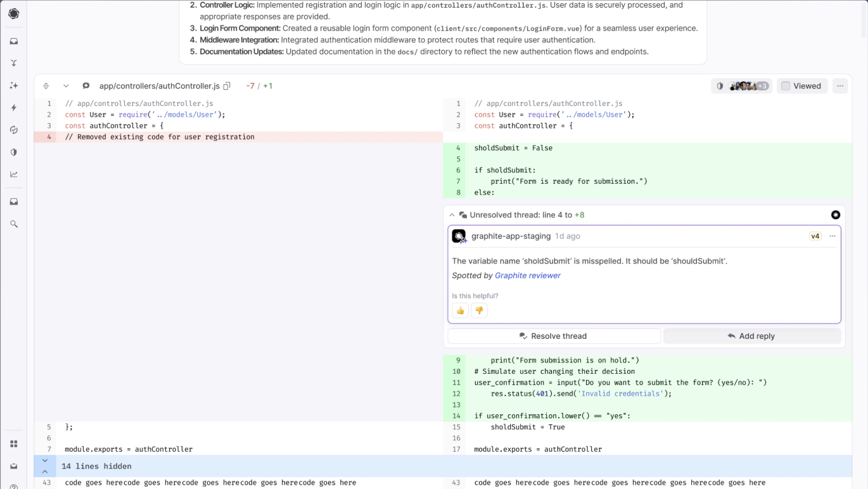The width and height of the screenshot is (868, 489).
Task: Open the search tool in the sidebar
Action: [13, 224]
